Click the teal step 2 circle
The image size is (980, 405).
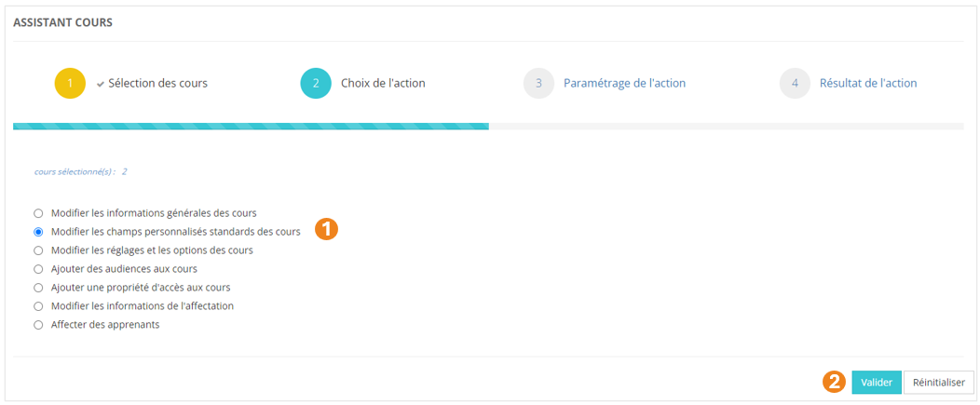tap(316, 84)
